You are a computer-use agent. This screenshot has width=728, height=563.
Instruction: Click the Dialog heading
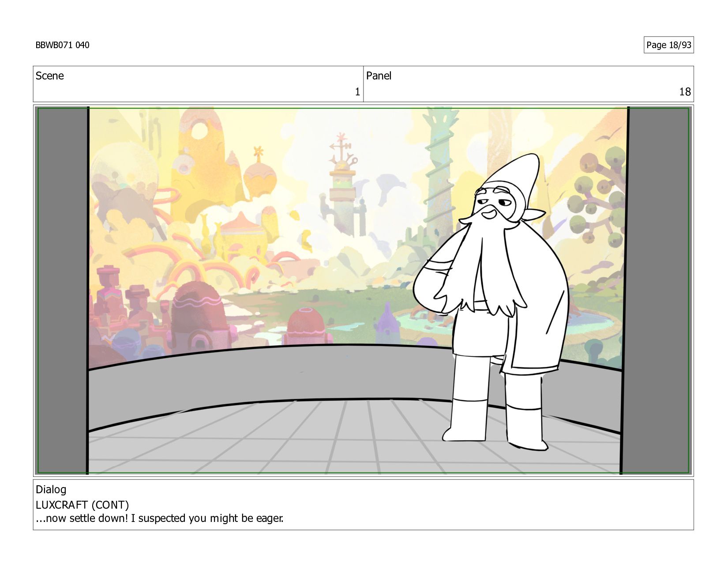click(x=51, y=490)
